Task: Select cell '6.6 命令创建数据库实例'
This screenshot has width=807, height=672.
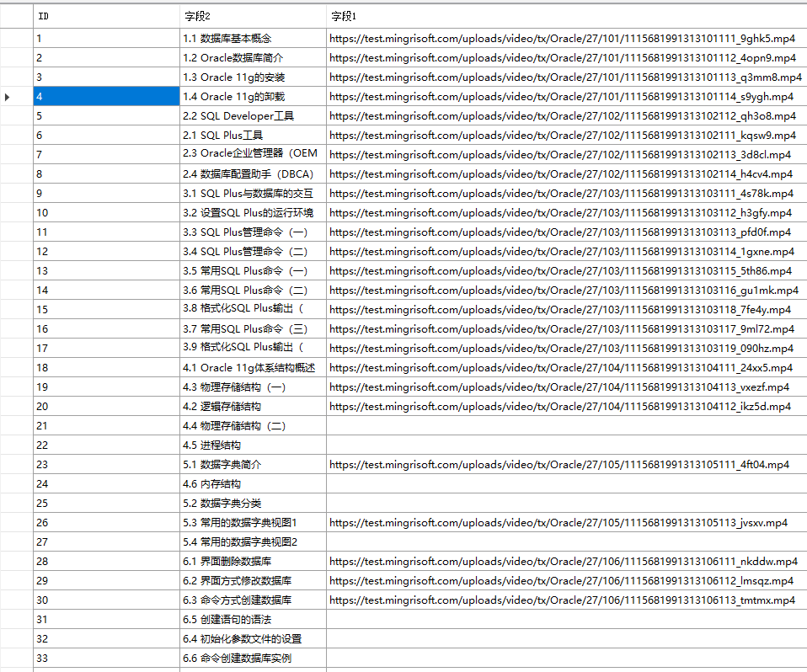Action: click(x=253, y=659)
